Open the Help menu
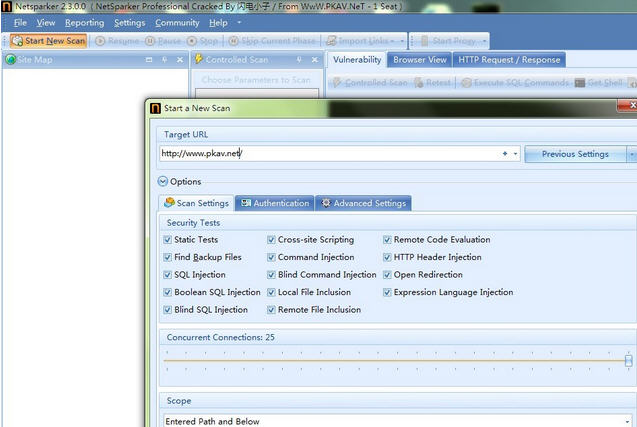Screen dimensions: 637x427 [x=218, y=23]
